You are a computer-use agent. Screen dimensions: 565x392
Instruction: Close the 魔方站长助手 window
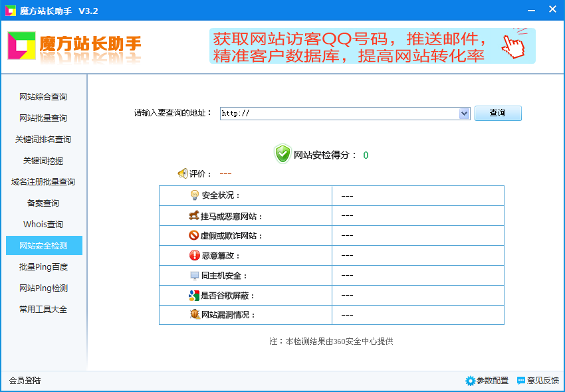click(552, 9)
